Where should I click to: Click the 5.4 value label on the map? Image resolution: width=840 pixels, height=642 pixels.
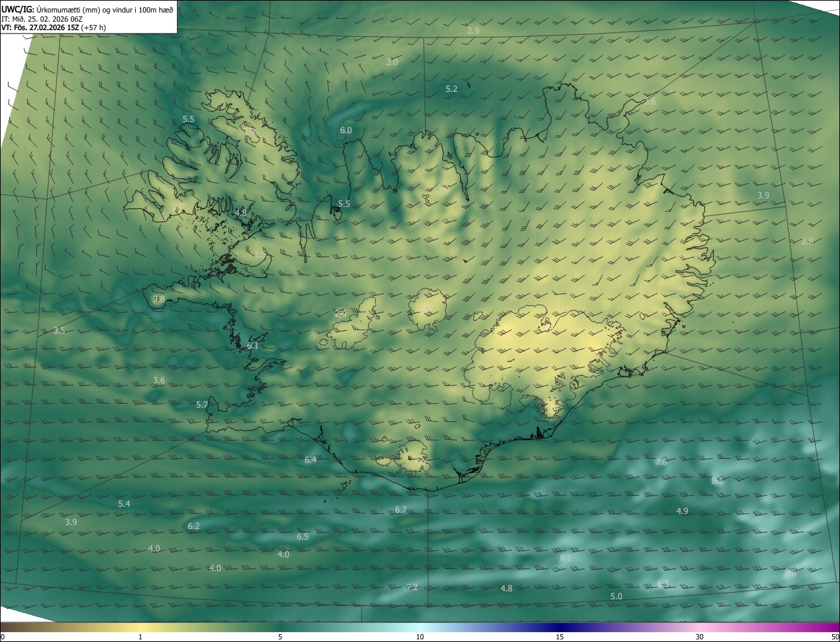pos(124,504)
